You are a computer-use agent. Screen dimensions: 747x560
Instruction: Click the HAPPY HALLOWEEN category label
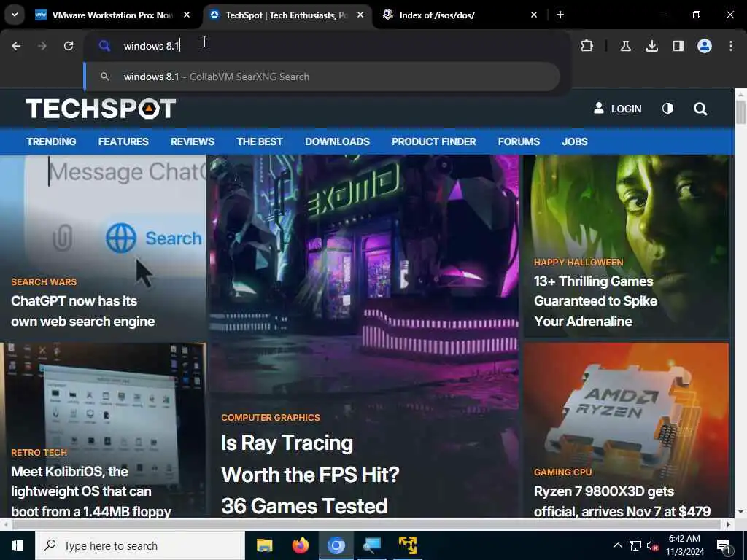tap(578, 262)
